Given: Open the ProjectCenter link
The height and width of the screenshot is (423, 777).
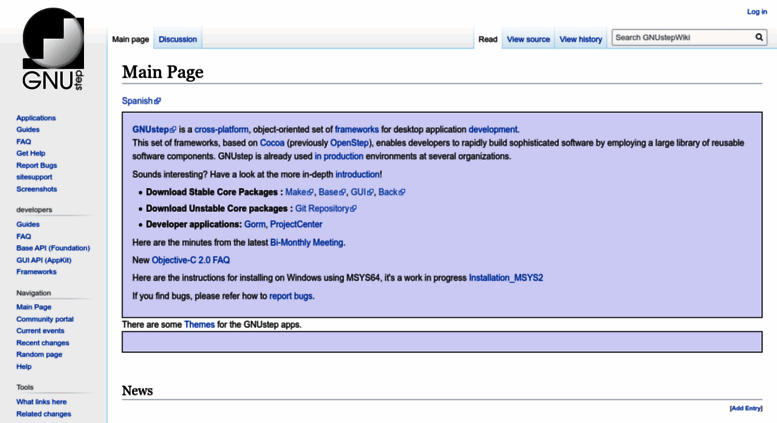Looking at the screenshot, I should 296,224.
